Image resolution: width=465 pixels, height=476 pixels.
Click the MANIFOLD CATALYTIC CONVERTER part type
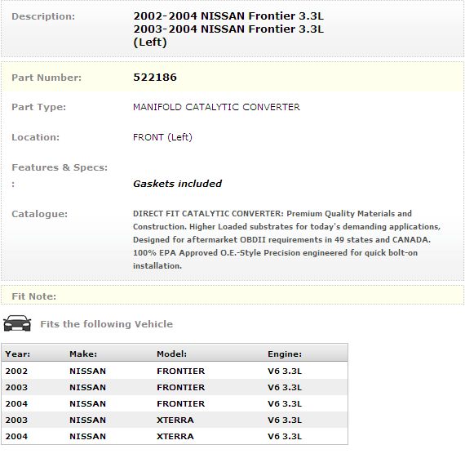coord(216,107)
